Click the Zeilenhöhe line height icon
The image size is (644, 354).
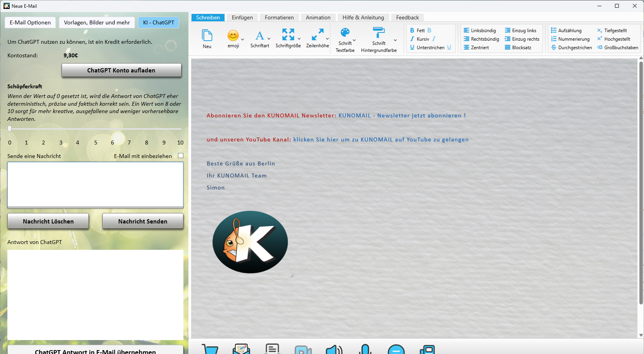pyautogui.click(x=318, y=35)
